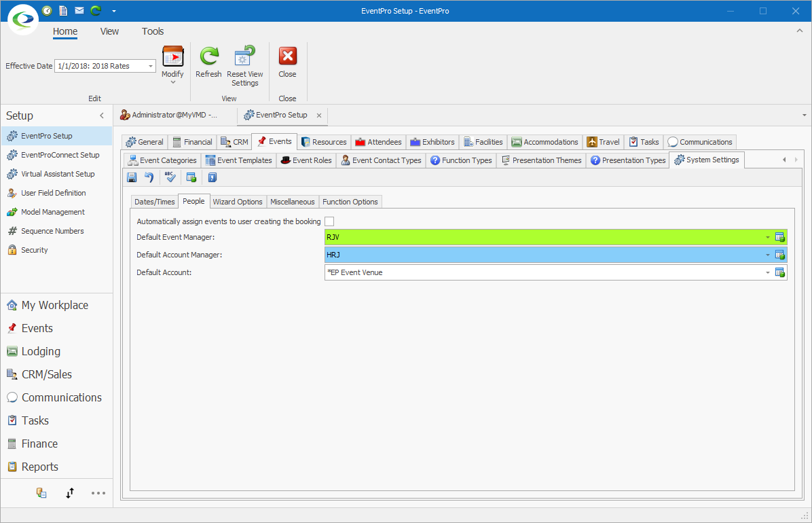
Task: Click the Undo arrow in settings toolbar
Action: (x=149, y=178)
